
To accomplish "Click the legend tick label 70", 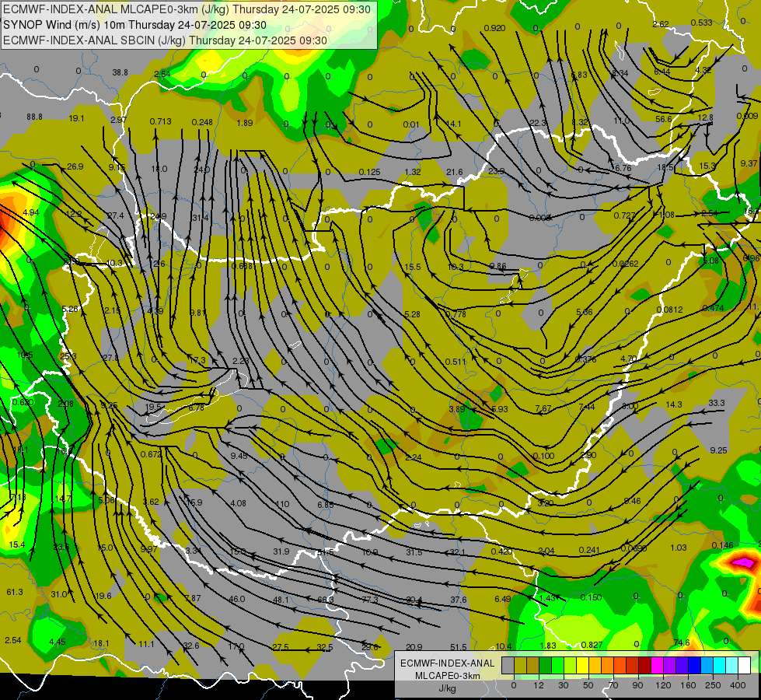I will 613,685.
